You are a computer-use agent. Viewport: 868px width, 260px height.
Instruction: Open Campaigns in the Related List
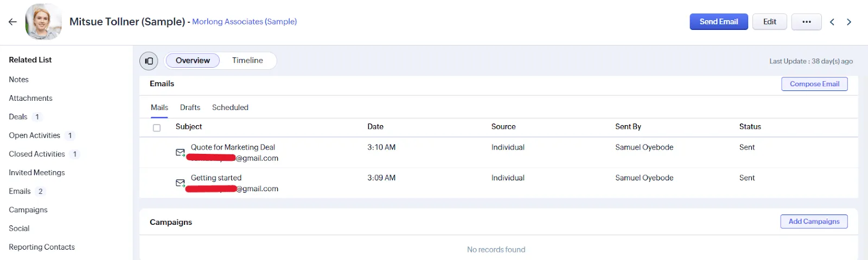tap(28, 210)
